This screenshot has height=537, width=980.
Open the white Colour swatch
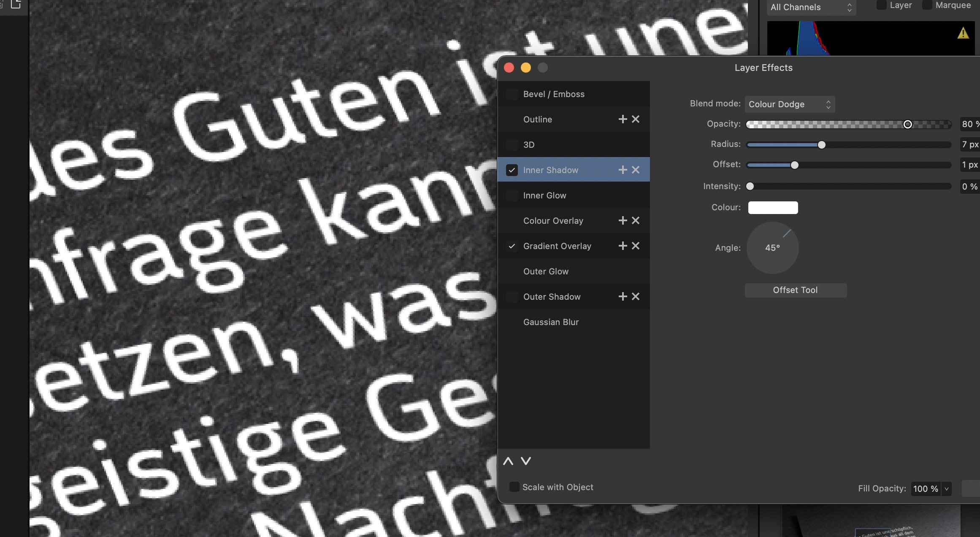click(x=773, y=208)
